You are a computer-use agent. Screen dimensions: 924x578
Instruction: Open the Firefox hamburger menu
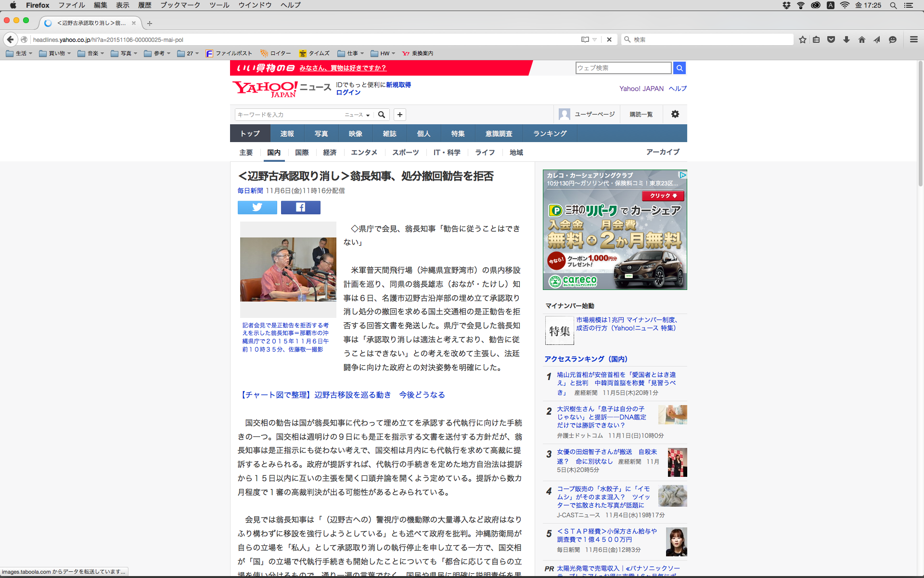pos(913,39)
